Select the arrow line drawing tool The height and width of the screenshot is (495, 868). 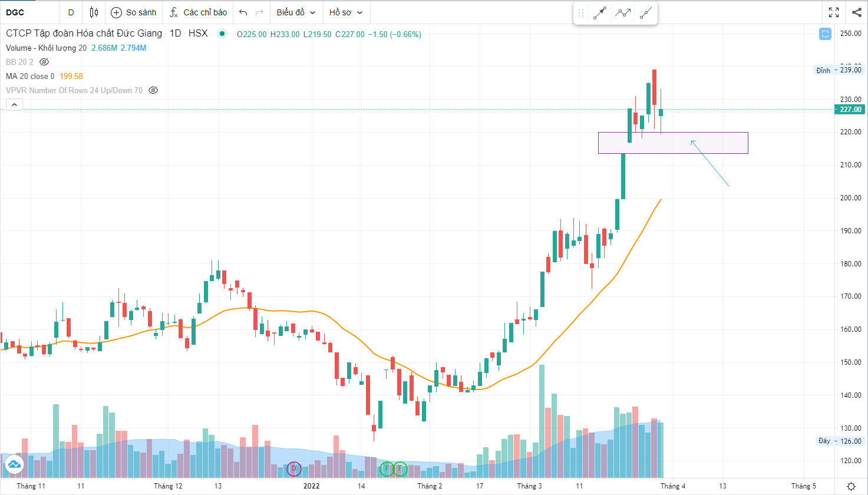(x=600, y=13)
